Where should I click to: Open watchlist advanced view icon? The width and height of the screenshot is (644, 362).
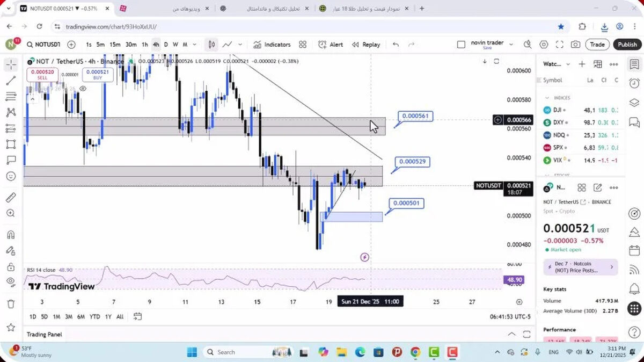[x=598, y=64]
